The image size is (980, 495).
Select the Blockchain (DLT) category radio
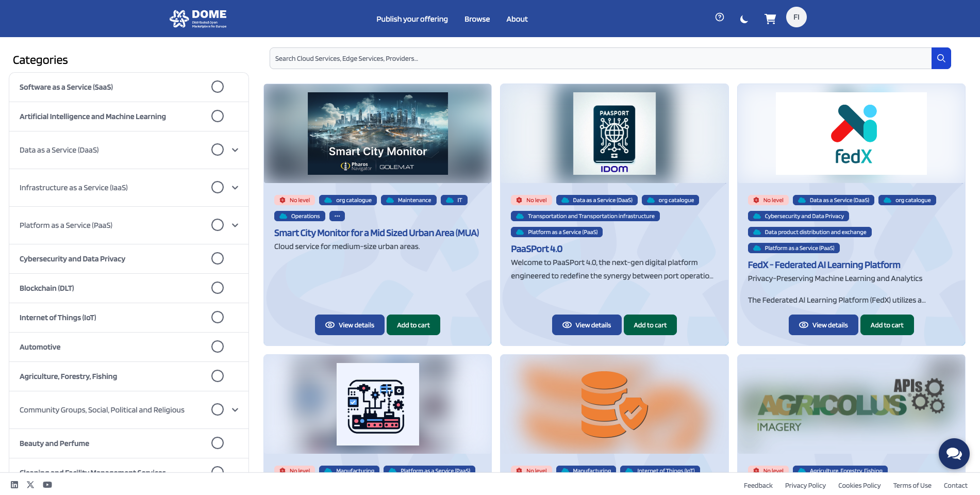coord(218,288)
